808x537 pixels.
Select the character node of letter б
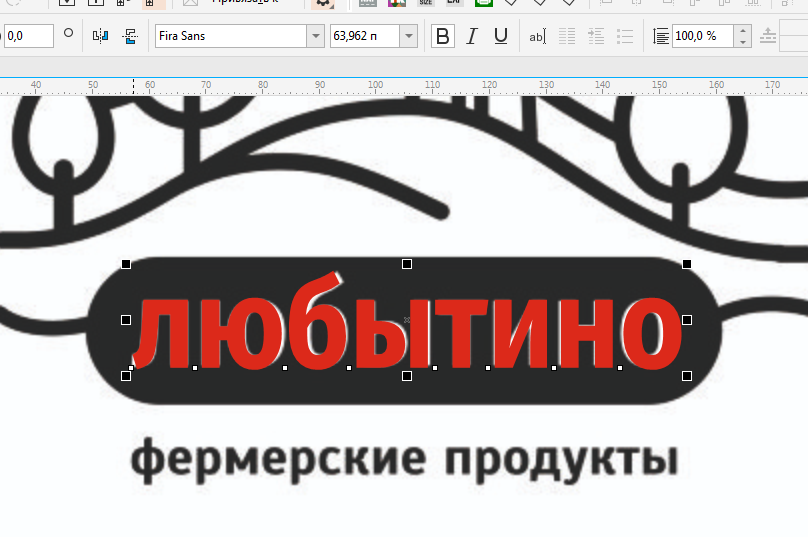(x=285, y=368)
